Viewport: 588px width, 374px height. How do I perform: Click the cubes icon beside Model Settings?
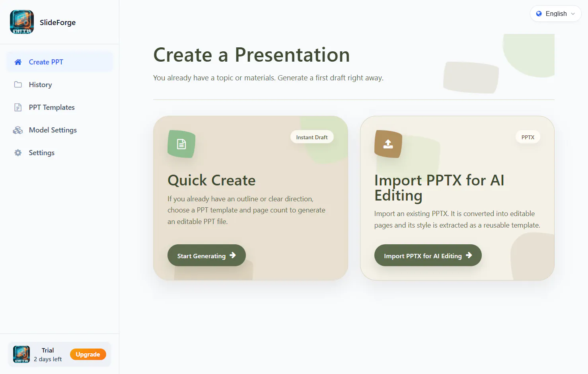click(18, 130)
